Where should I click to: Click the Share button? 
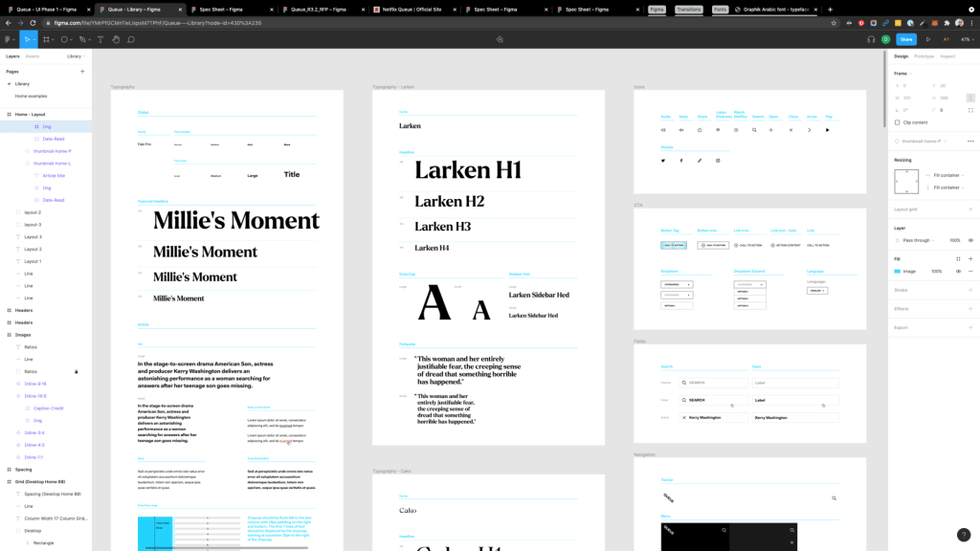coord(905,39)
